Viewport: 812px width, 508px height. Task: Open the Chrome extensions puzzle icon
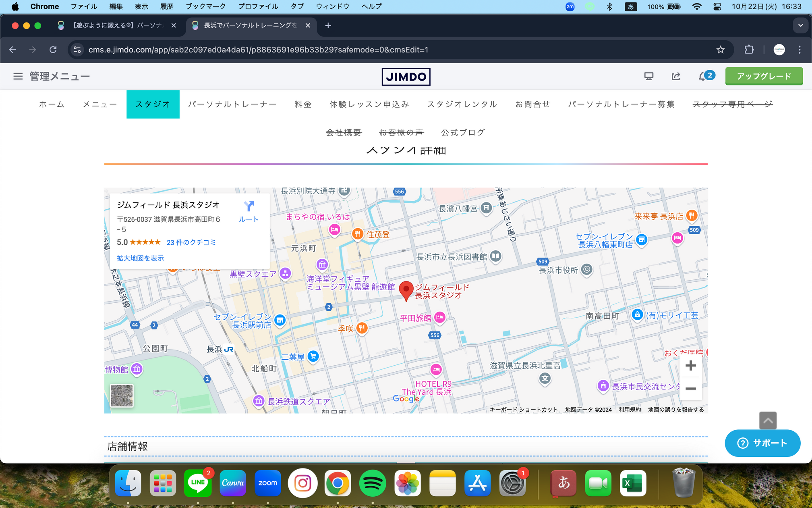pyautogui.click(x=749, y=50)
